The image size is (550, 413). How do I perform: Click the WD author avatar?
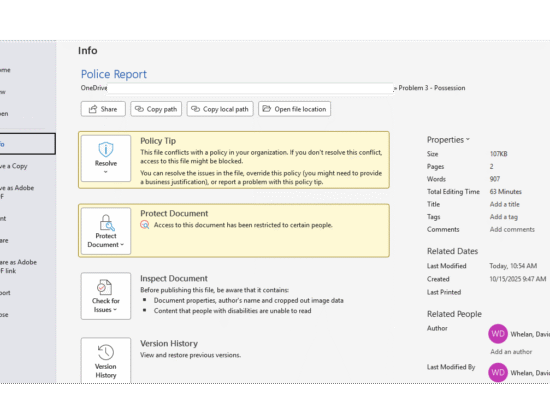tap(498, 334)
